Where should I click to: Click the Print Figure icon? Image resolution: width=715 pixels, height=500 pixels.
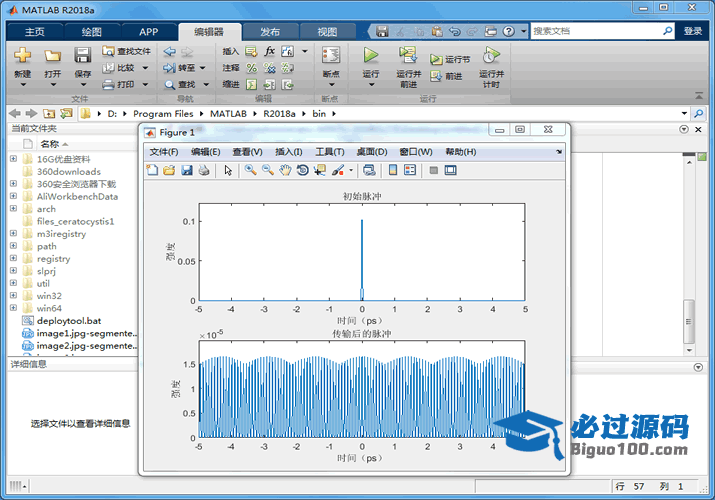coord(203,170)
